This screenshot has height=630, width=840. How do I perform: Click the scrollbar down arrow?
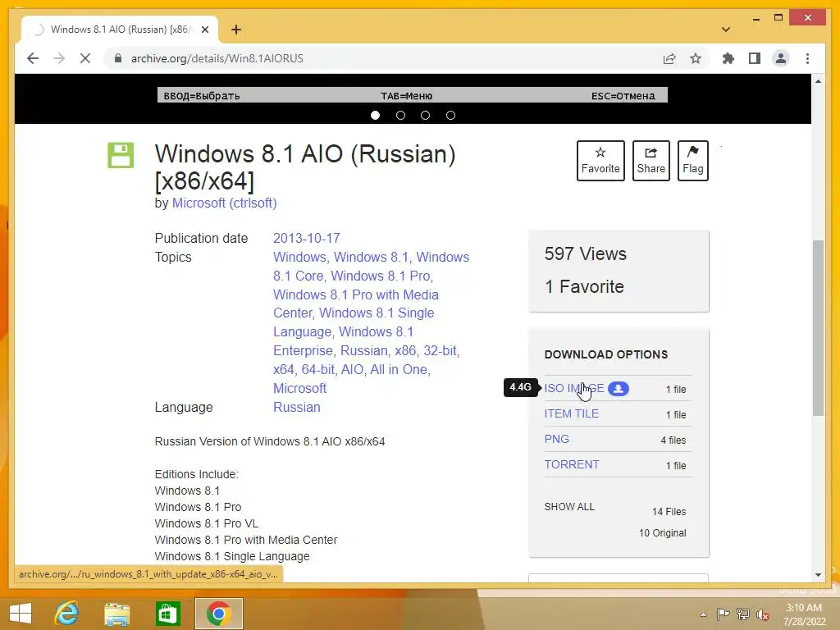[818, 575]
